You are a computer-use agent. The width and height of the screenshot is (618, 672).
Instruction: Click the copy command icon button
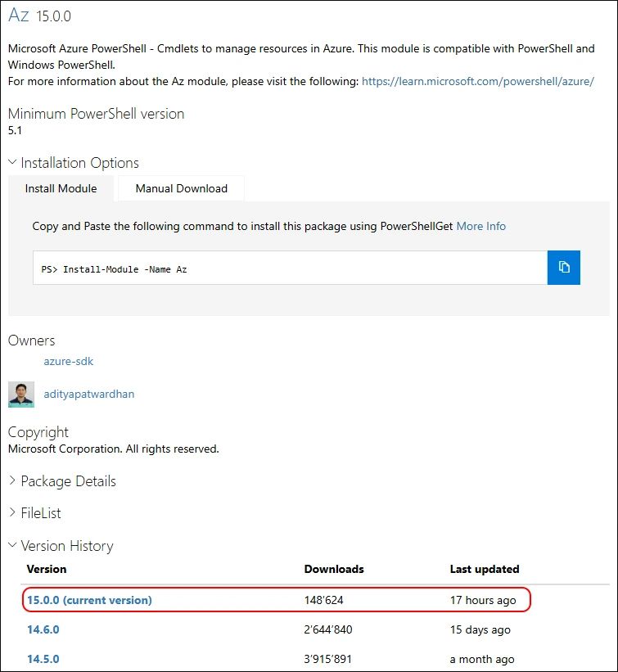pos(564,268)
